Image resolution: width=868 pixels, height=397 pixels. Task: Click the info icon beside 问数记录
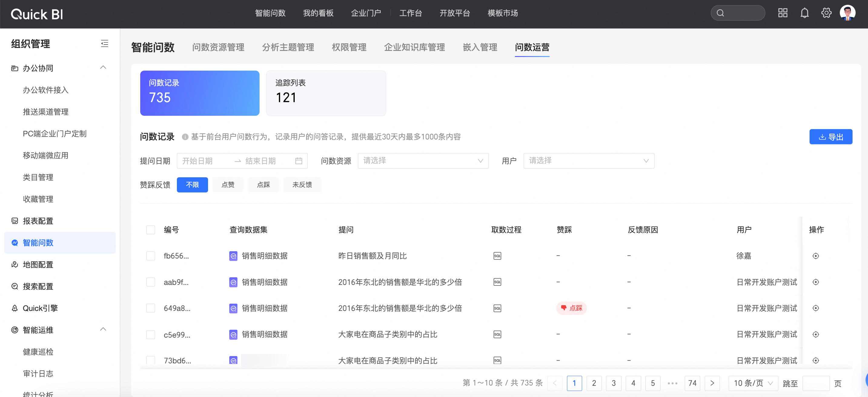pos(185,137)
